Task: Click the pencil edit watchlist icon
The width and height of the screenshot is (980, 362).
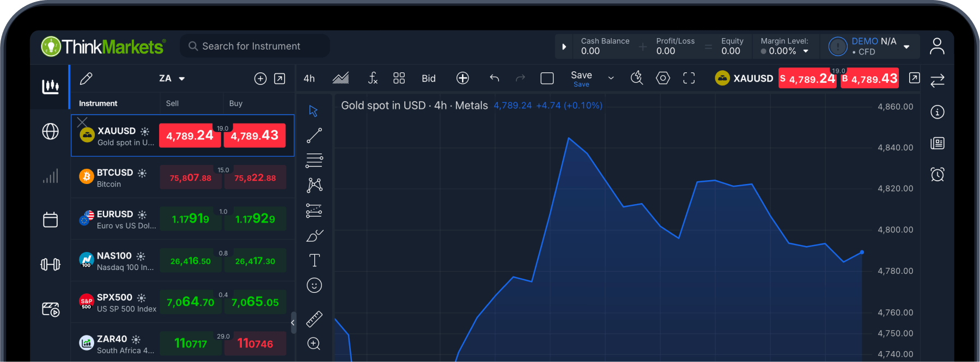Action: coord(86,79)
